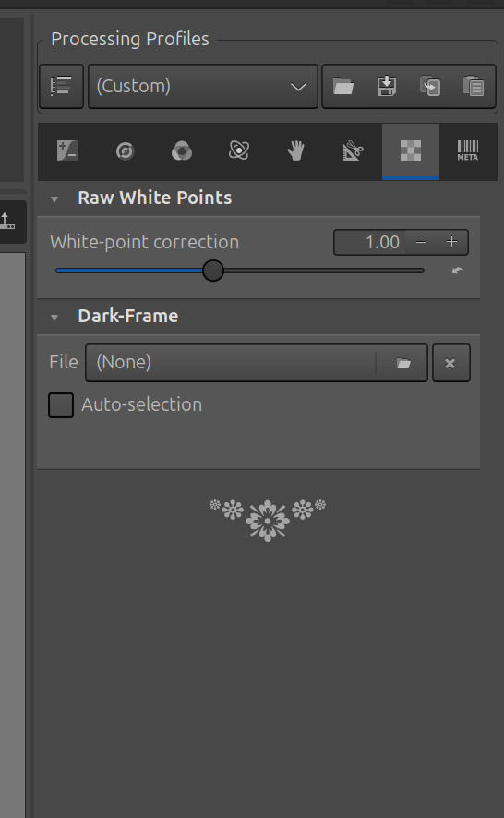Collapse the Raw White Points section
The height and width of the screenshot is (818, 504).
click(54, 198)
